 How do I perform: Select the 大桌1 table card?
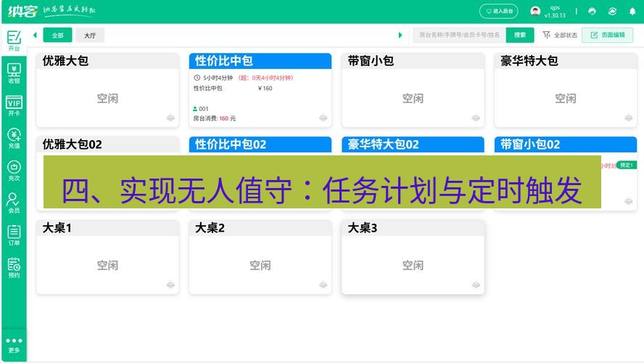pos(107,257)
